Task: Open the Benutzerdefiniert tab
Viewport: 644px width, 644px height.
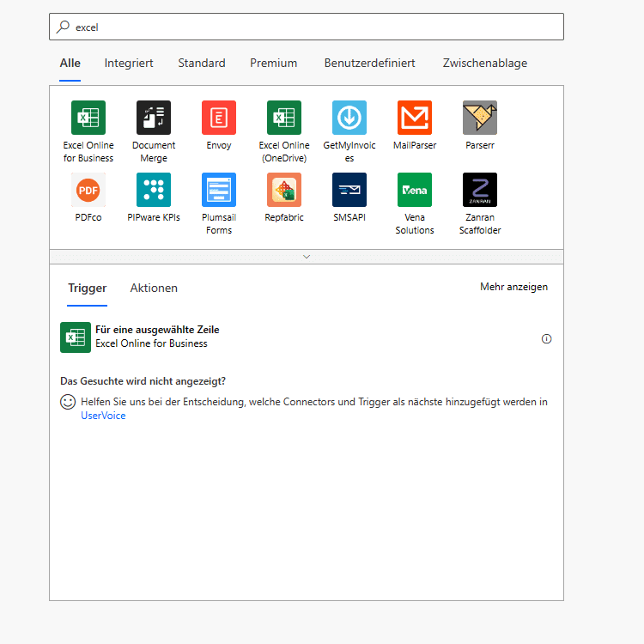Action: point(369,64)
